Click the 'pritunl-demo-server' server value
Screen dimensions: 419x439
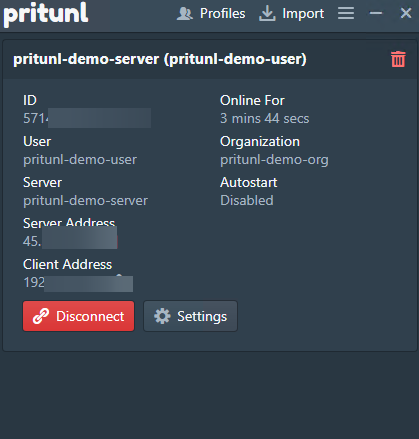tap(85, 201)
